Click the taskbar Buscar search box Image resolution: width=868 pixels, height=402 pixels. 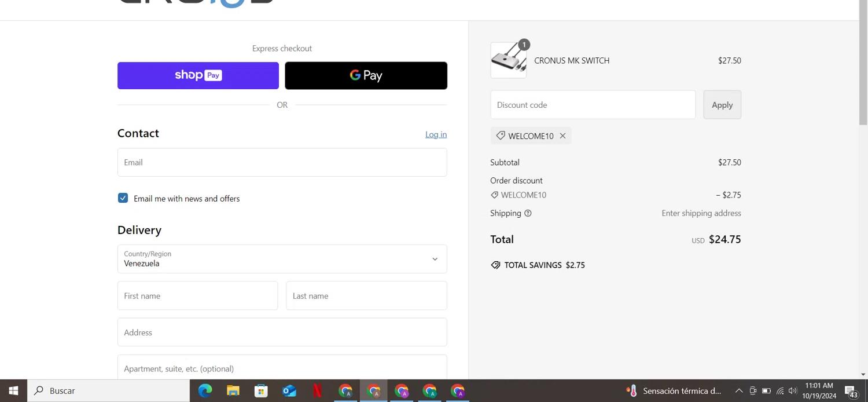[x=108, y=390]
